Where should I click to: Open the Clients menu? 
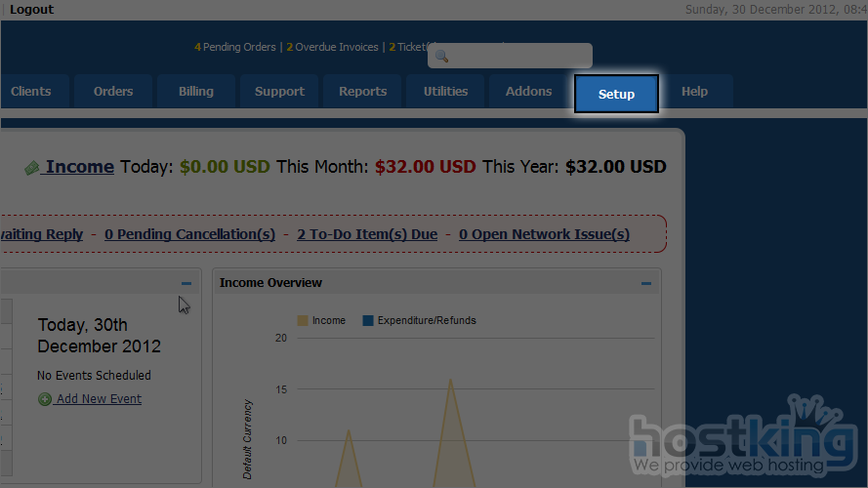(x=31, y=92)
